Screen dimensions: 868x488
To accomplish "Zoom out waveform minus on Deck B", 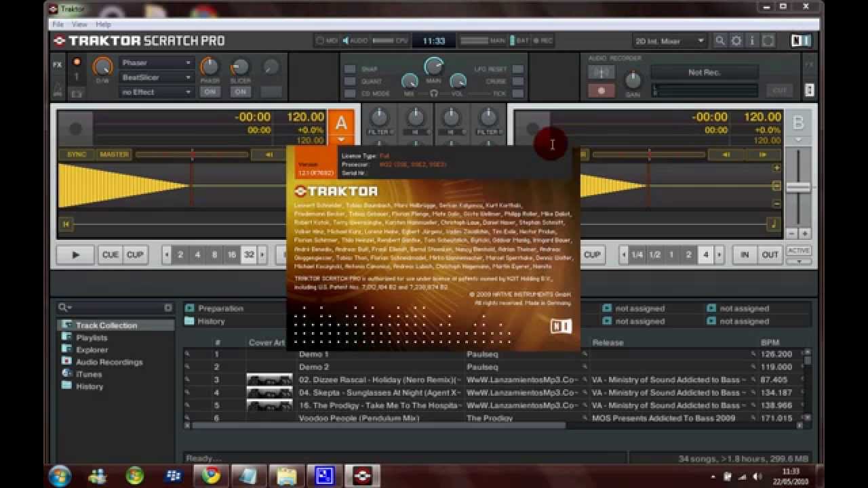I will coord(777,203).
